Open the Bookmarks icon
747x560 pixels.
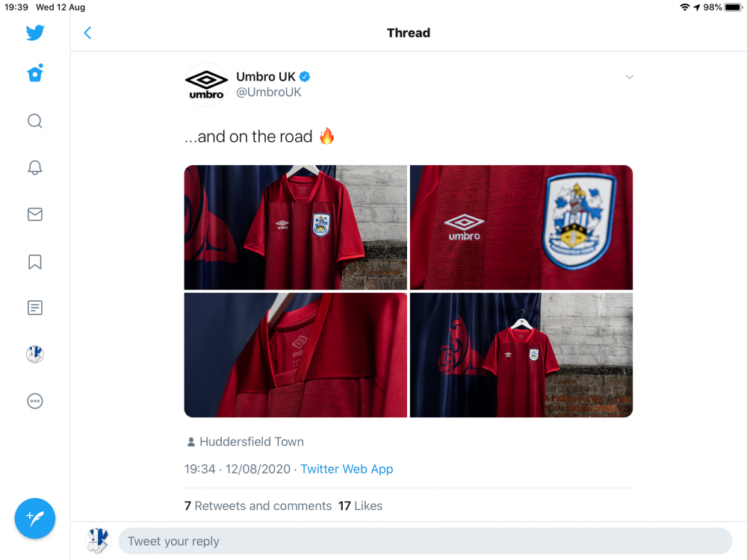(x=35, y=261)
